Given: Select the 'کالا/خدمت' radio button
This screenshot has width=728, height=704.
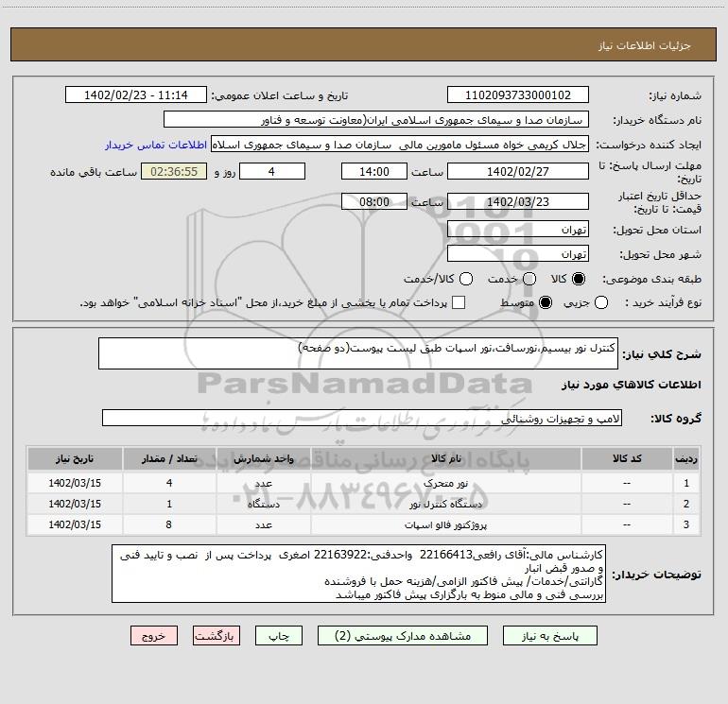Looking at the screenshot, I should 466,279.
